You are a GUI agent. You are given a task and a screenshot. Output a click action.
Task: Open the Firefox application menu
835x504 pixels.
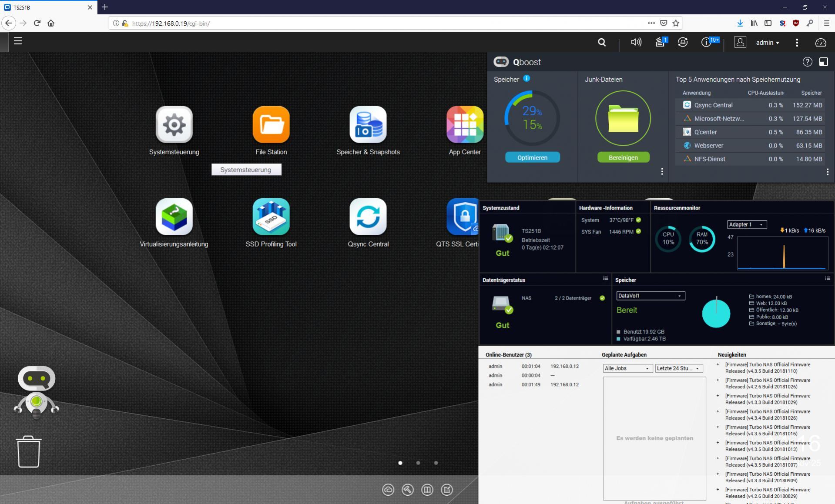click(x=826, y=23)
